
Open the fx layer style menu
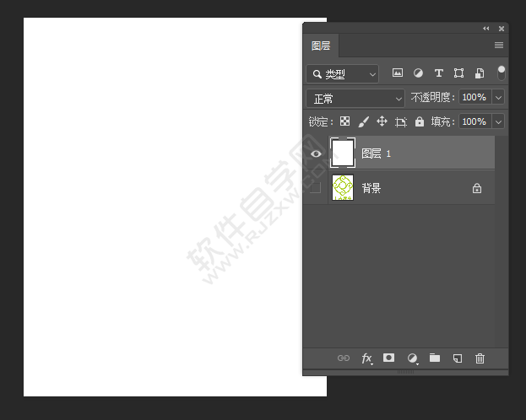[367, 358]
